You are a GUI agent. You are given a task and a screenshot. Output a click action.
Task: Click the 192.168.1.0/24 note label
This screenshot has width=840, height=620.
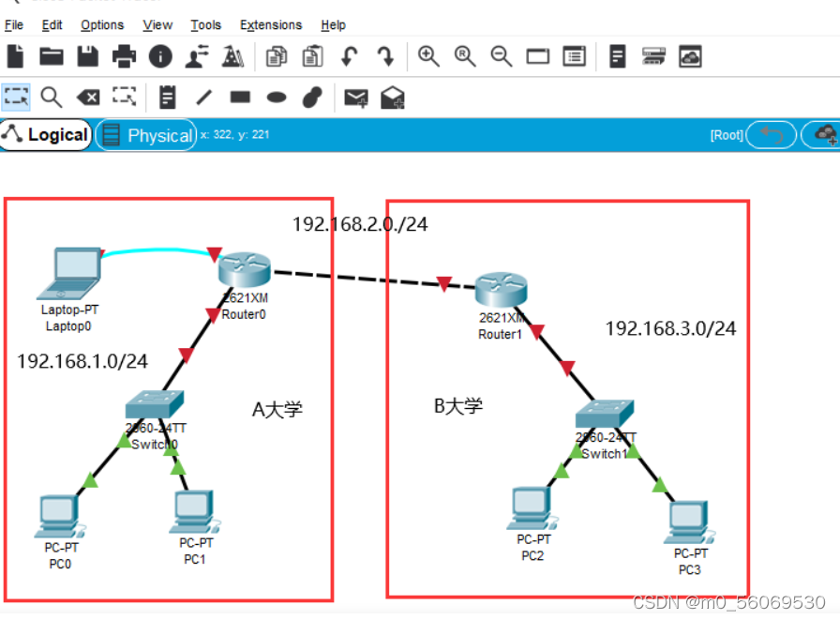tap(82, 361)
